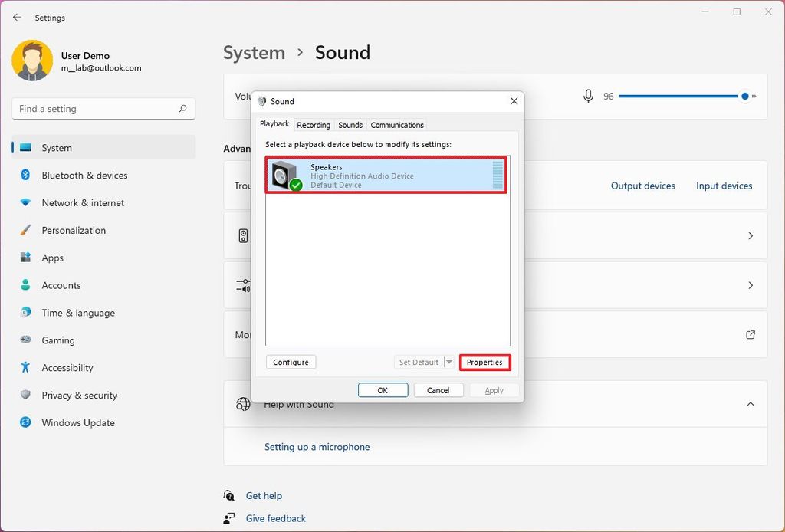Open Network & internet settings icon
This screenshot has width=785, height=532.
pyautogui.click(x=28, y=202)
